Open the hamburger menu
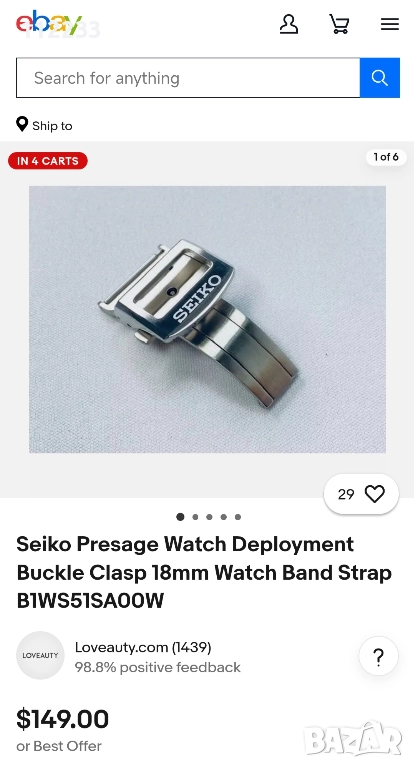The height and width of the screenshot is (768, 414). pos(390,24)
